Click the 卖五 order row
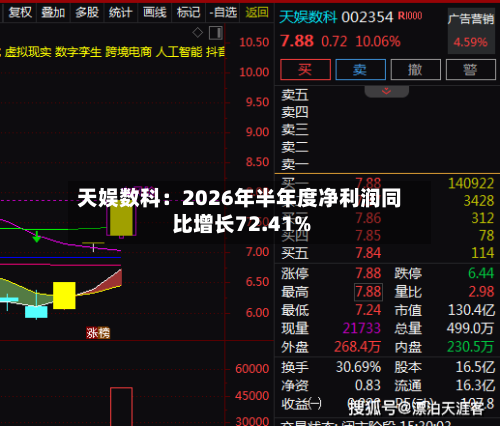500x426 pixels. (387, 95)
